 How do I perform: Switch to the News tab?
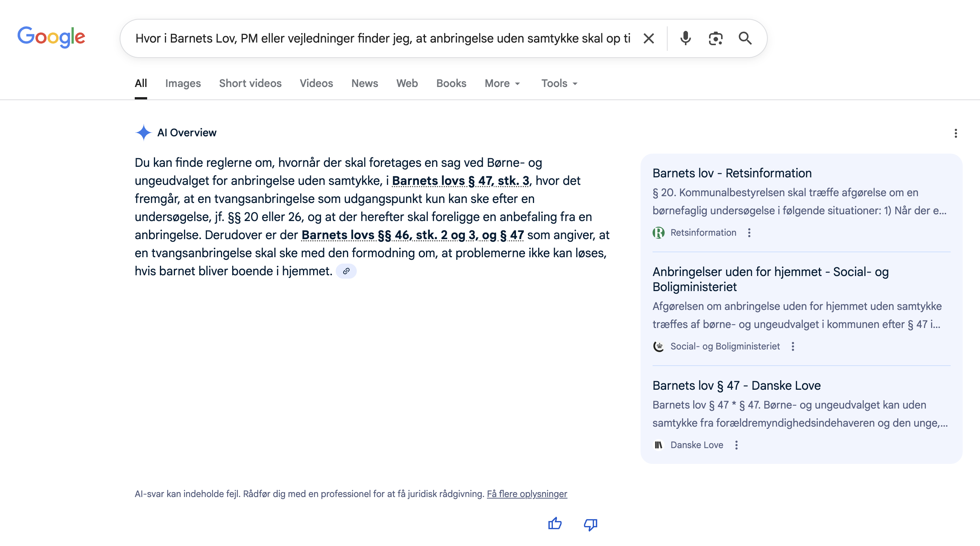tap(364, 83)
